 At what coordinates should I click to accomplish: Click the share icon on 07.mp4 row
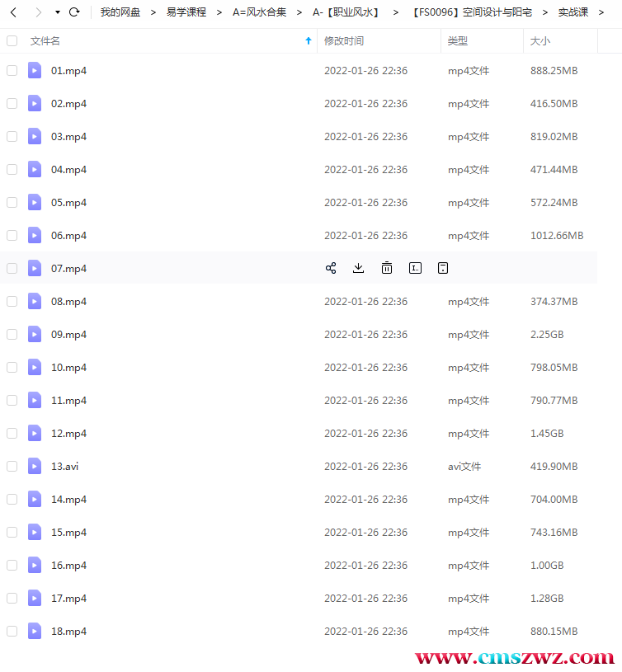331,268
